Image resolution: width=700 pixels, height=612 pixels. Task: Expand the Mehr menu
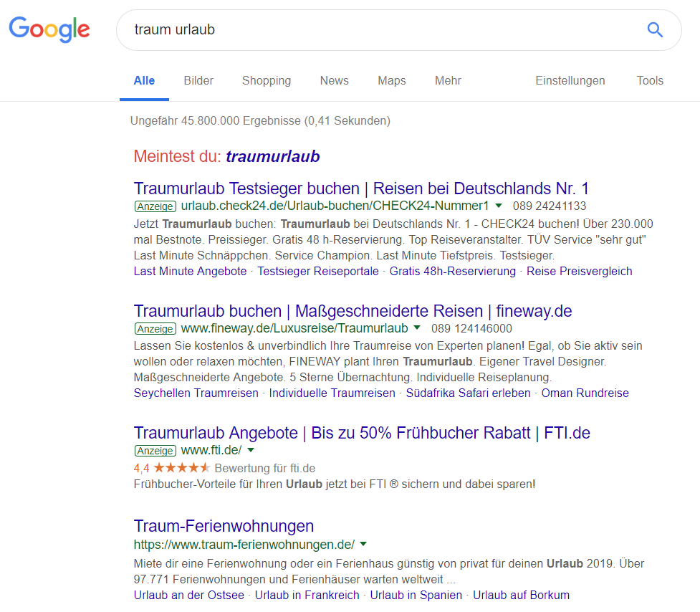pos(448,81)
